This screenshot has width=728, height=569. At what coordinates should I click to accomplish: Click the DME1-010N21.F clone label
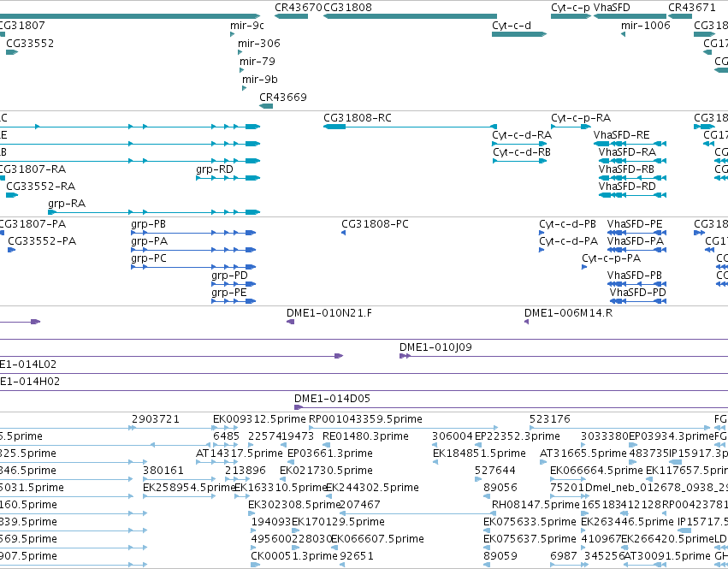click(329, 313)
